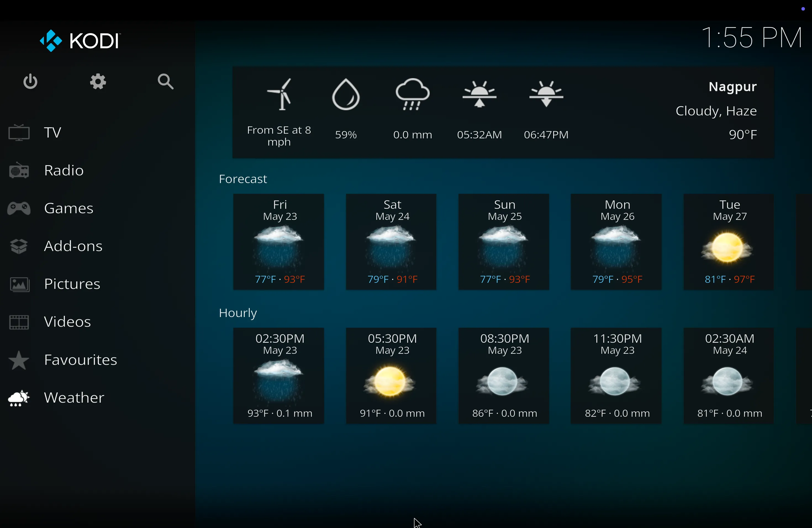Screen dimensions: 812x528
Task: Select the Sun May 25 forecast card
Action: 503,242
